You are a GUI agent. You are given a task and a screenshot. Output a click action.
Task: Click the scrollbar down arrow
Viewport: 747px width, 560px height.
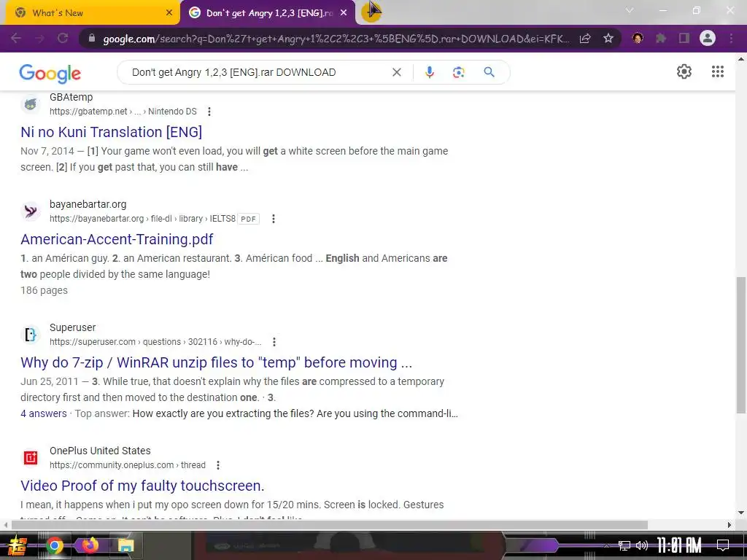(741, 513)
